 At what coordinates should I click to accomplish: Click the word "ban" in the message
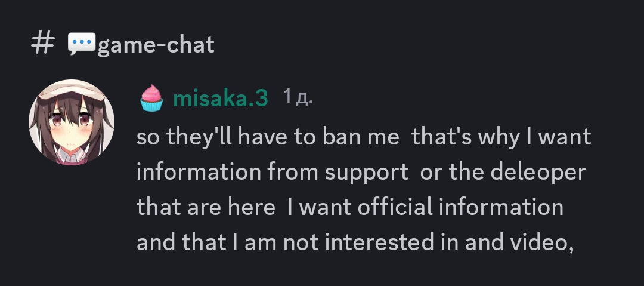(x=341, y=137)
